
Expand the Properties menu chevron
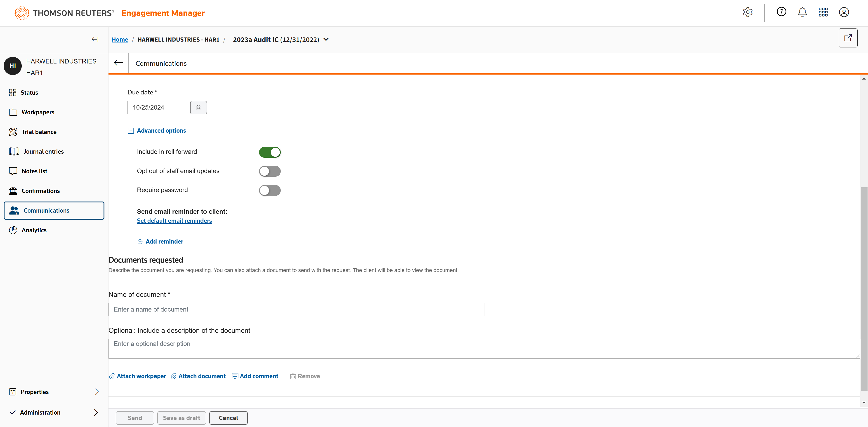click(97, 392)
